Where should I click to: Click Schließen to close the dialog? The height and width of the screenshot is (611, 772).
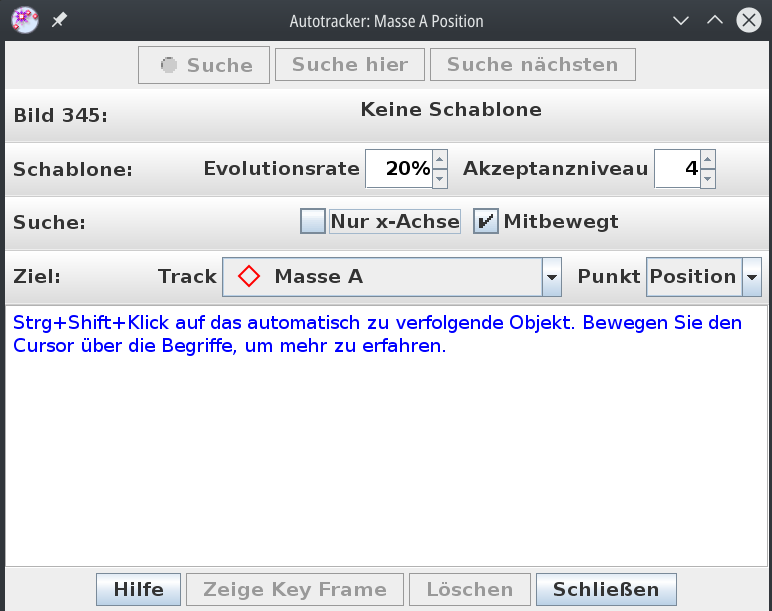(x=606, y=589)
